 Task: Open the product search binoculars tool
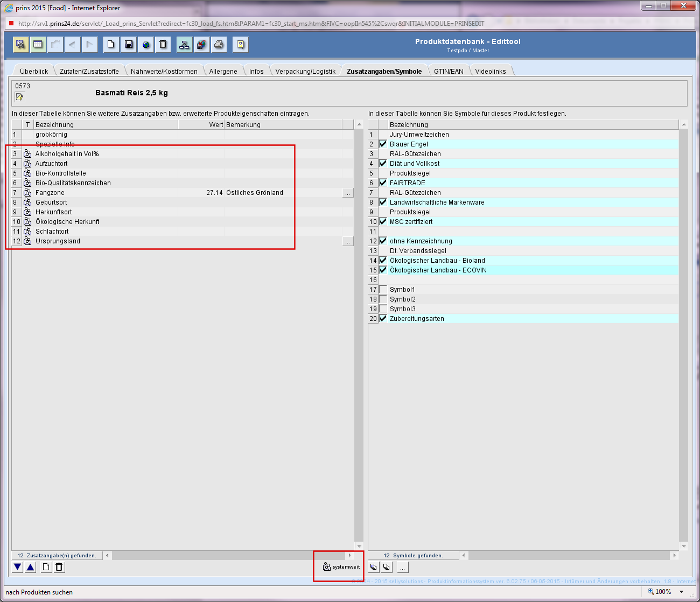[20, 44]
